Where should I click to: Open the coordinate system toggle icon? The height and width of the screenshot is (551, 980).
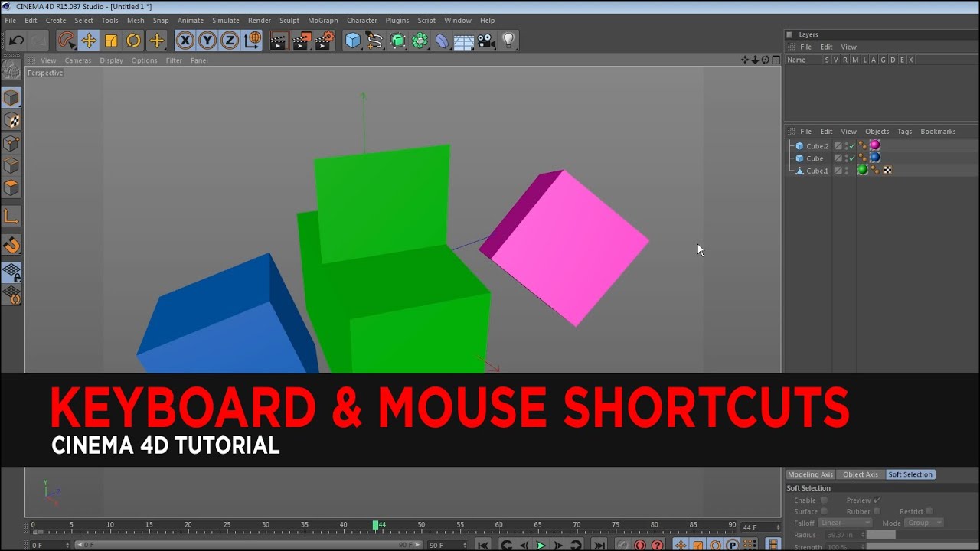252,41
